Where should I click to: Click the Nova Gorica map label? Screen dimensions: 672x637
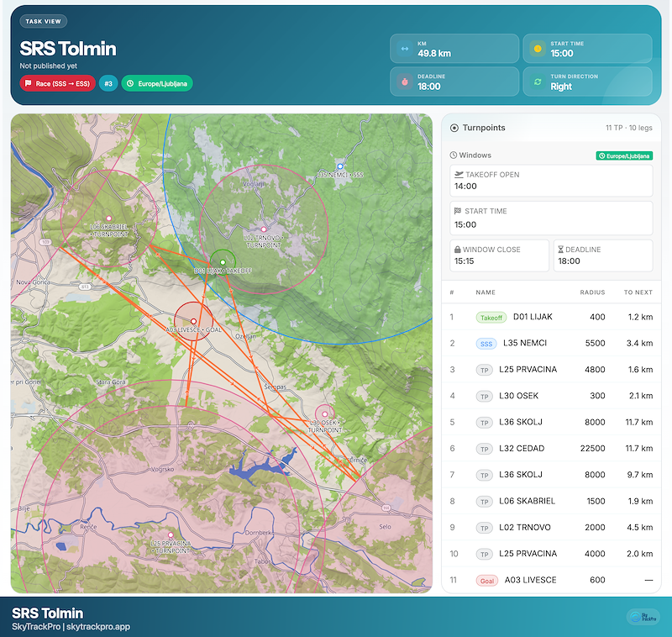click(33, 282)
